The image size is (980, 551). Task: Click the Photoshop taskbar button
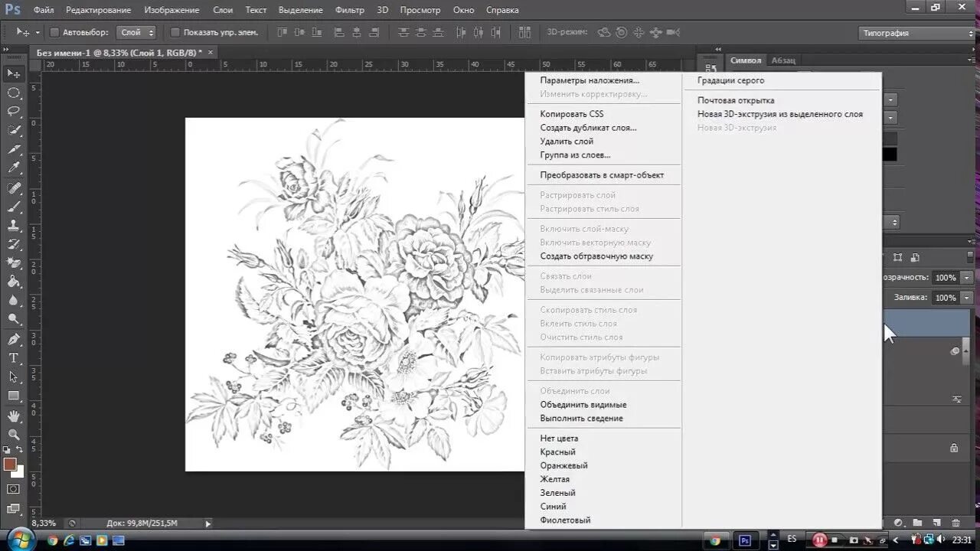(745, 540)
